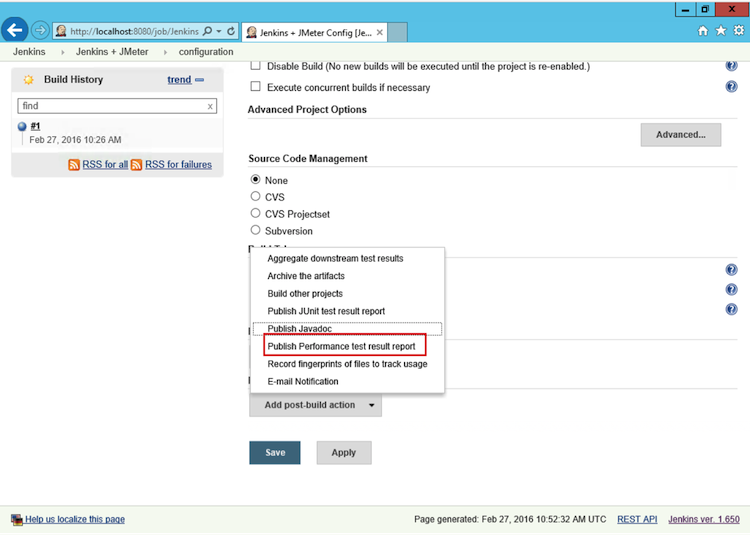
Task: Click the RSS for all feed icon
Action: coord(74,165)
